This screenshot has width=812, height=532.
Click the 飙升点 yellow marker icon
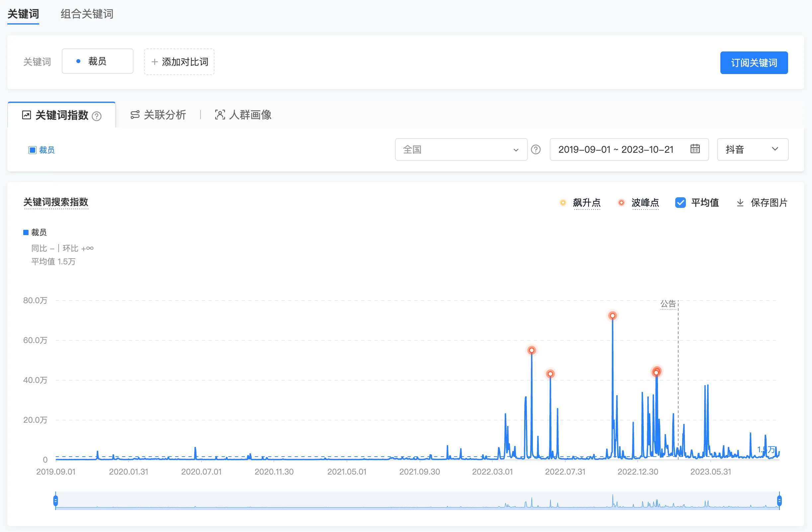pos(563,203)
